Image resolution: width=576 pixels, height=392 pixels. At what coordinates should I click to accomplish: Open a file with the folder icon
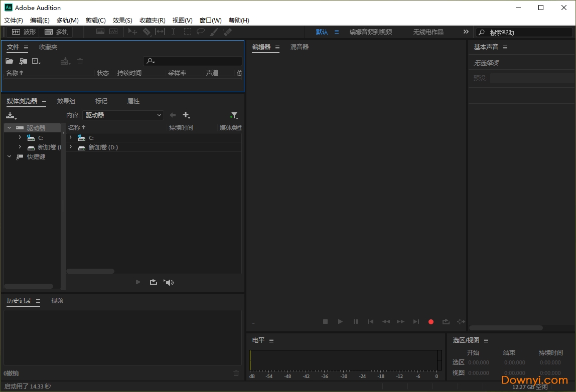9,61
